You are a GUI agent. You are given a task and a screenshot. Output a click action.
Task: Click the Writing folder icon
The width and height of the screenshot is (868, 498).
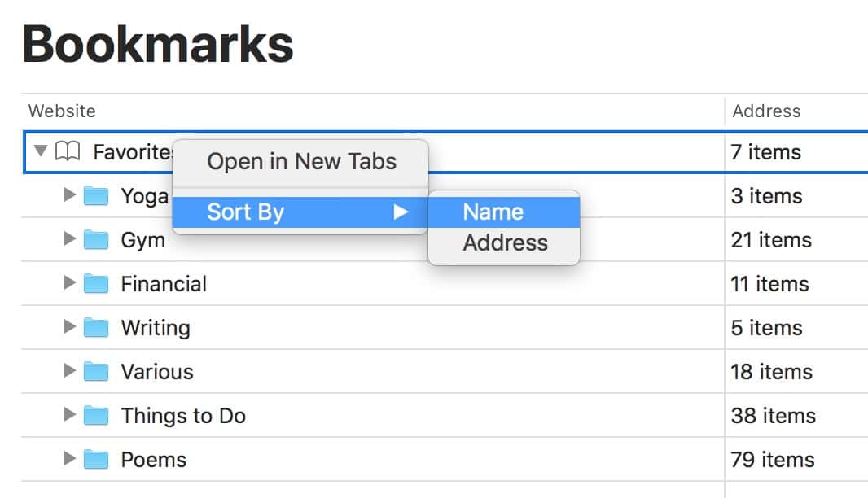tap(96, 328)
